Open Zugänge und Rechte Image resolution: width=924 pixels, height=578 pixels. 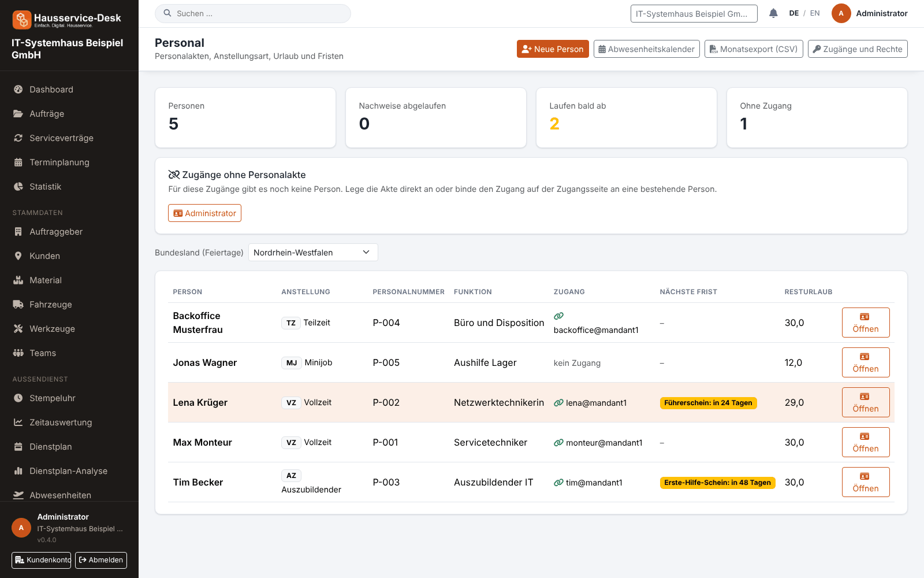click(x=858, y=49)
